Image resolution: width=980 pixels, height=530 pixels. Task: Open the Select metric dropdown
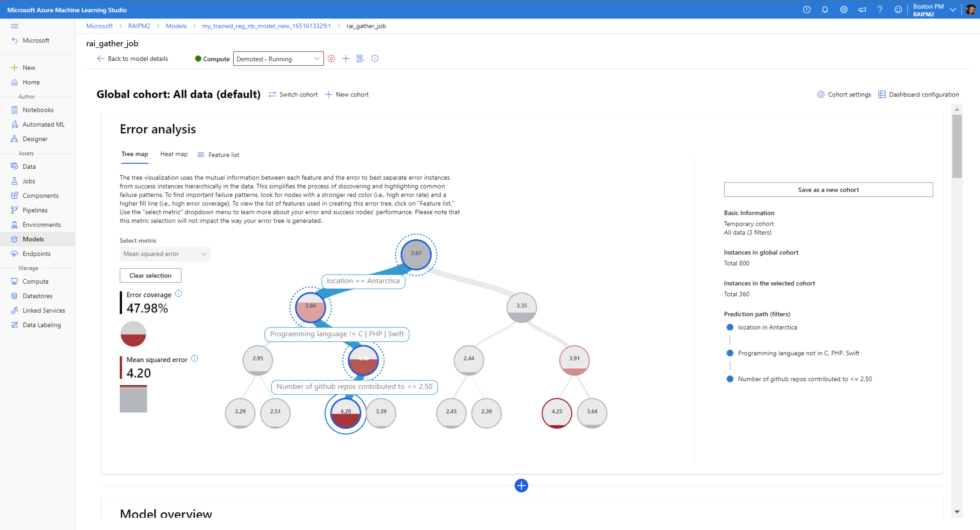pos(165,254)
